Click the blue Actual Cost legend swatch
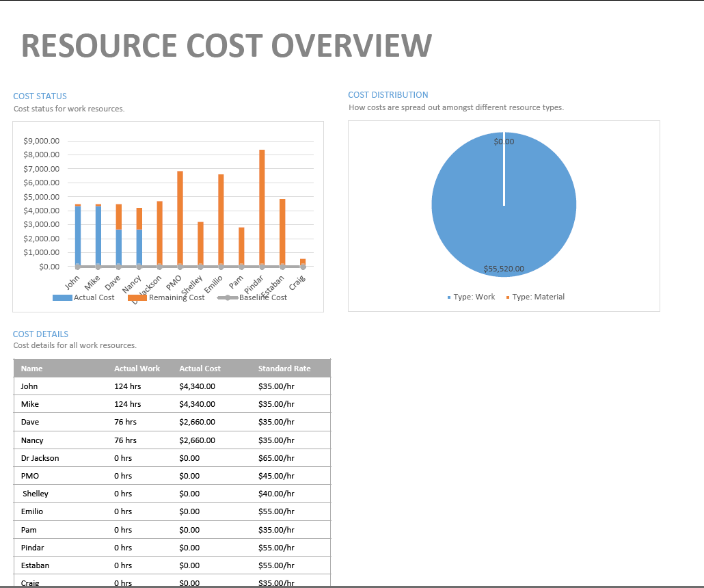Image resolution: width=704 pixels, height=588 pixels. (62, 297)
